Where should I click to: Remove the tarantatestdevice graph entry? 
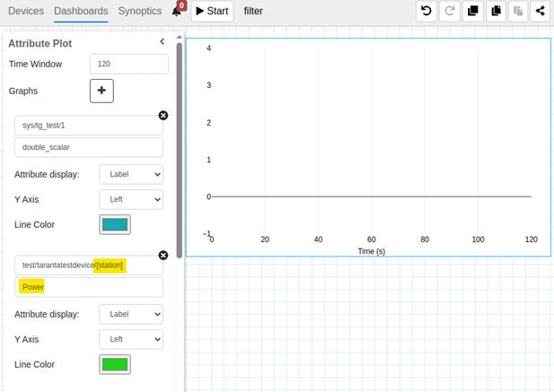(x=163, y=255)
